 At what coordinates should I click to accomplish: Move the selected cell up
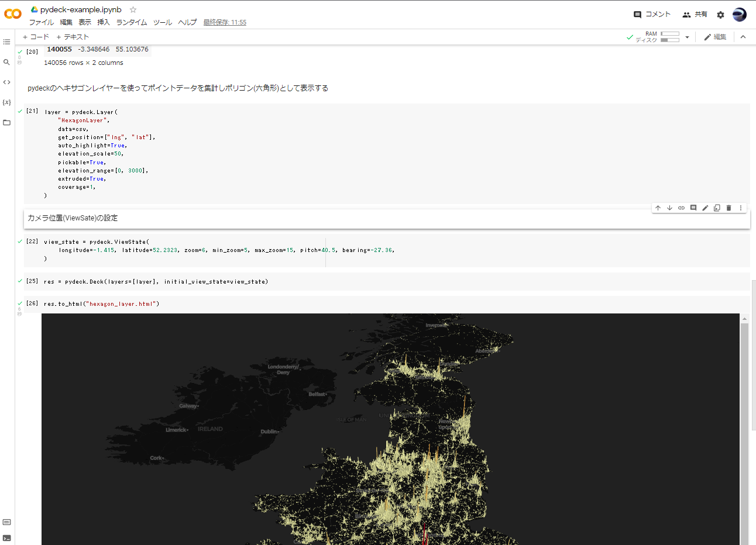coord(658,208)
